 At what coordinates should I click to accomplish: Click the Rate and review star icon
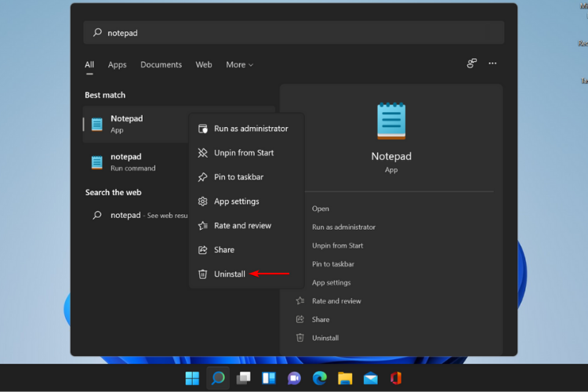[203, 226]
